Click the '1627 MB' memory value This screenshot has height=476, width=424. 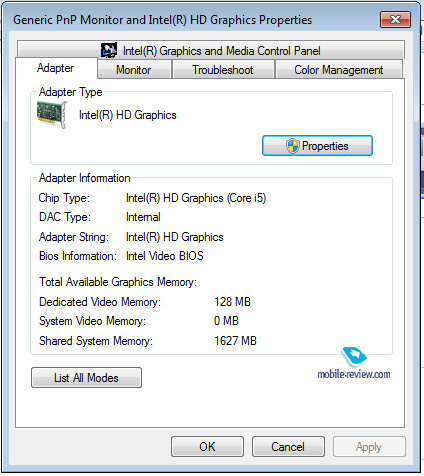[x=235, y=341]
